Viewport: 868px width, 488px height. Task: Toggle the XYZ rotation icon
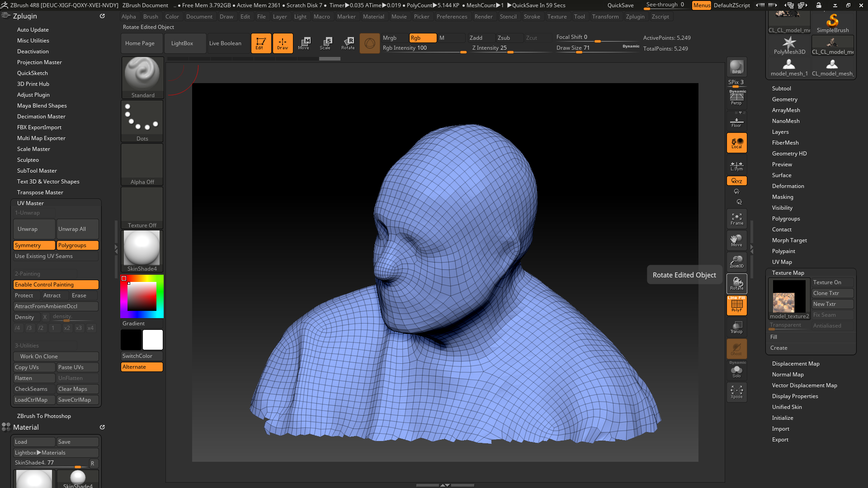pos(736,181)
